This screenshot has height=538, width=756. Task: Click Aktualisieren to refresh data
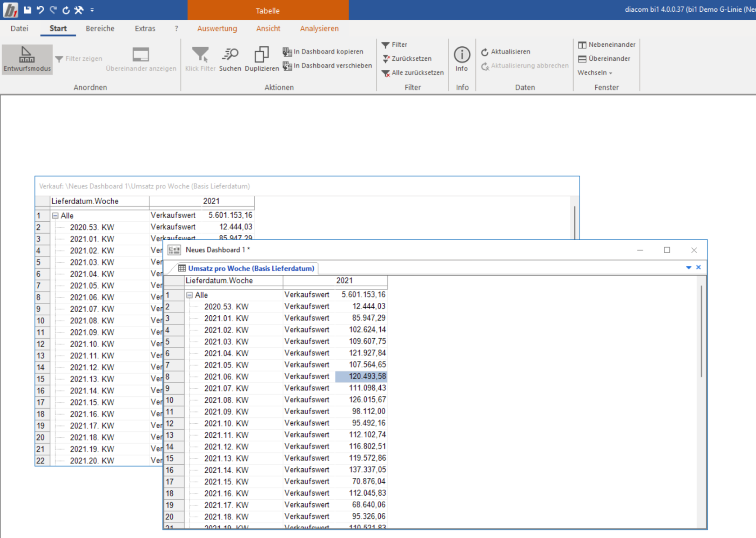tap(506, 52)
